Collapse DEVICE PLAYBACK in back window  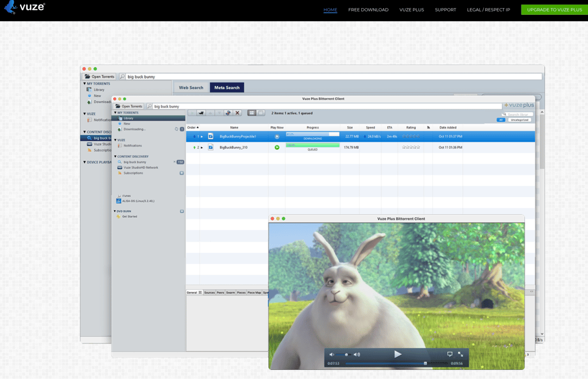(85, 163)
